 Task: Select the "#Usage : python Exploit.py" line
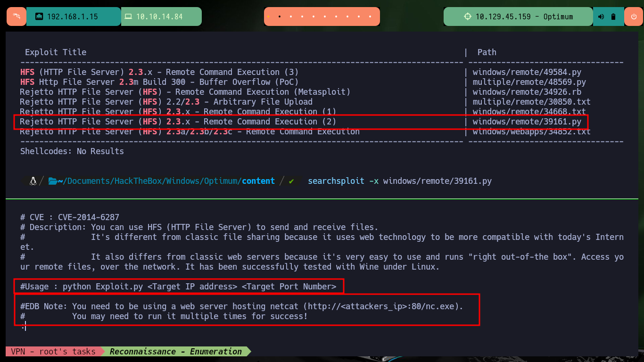pyautogui.click(x=178, y=286)
